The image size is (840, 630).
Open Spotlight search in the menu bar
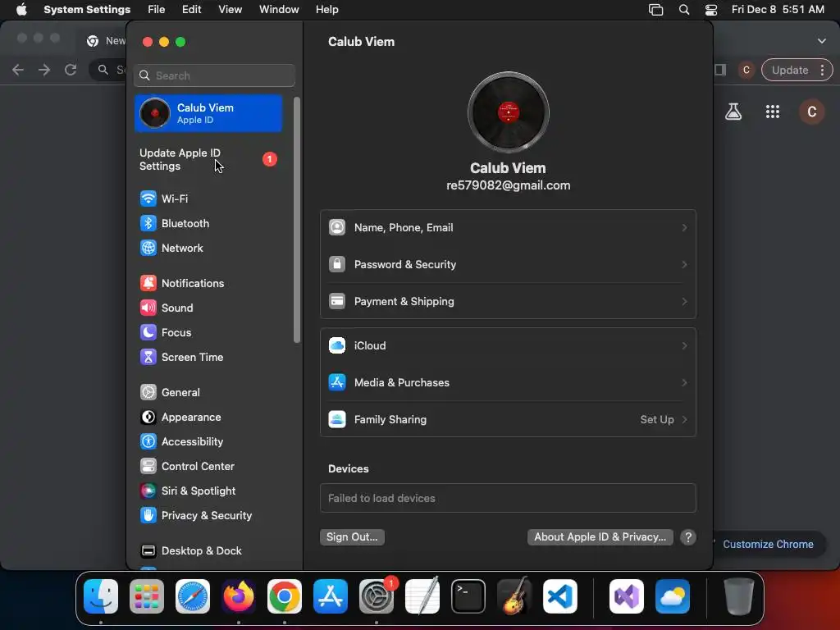pyautogui.click(x=684, y=10)
